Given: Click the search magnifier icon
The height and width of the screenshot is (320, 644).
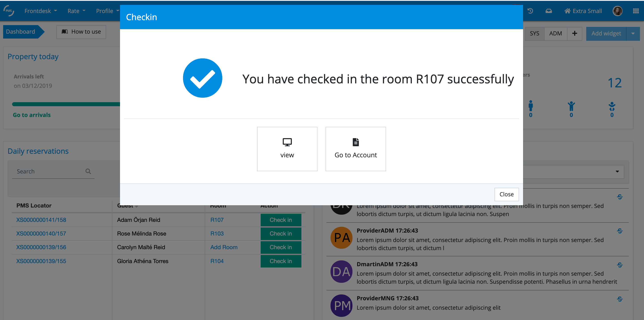Looking at the screenshot, I should click(88, 171).
